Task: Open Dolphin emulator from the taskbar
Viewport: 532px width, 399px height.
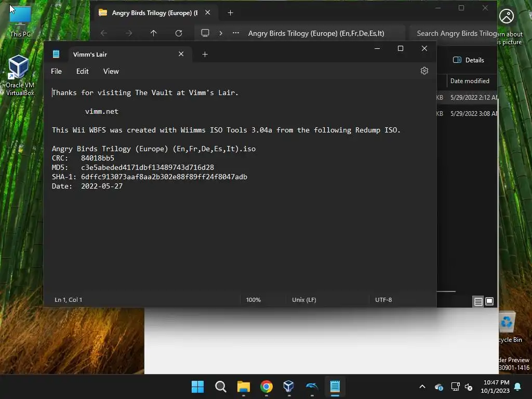Action: [312, 387]
